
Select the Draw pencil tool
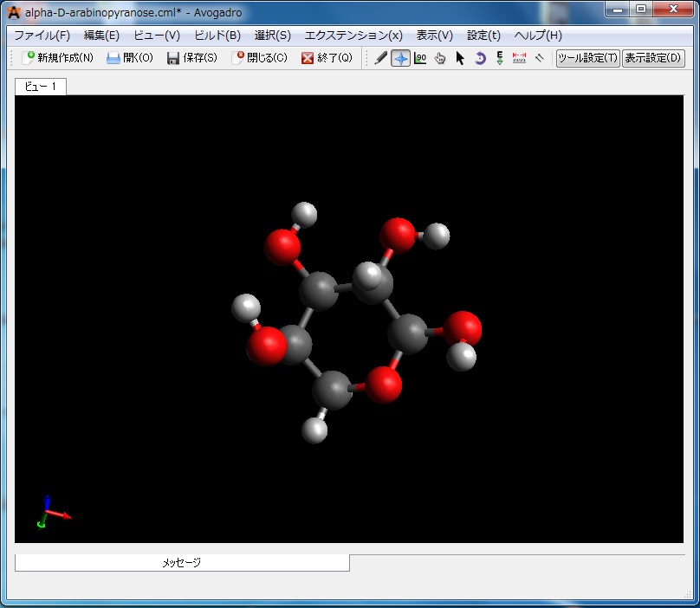point(381,58)
